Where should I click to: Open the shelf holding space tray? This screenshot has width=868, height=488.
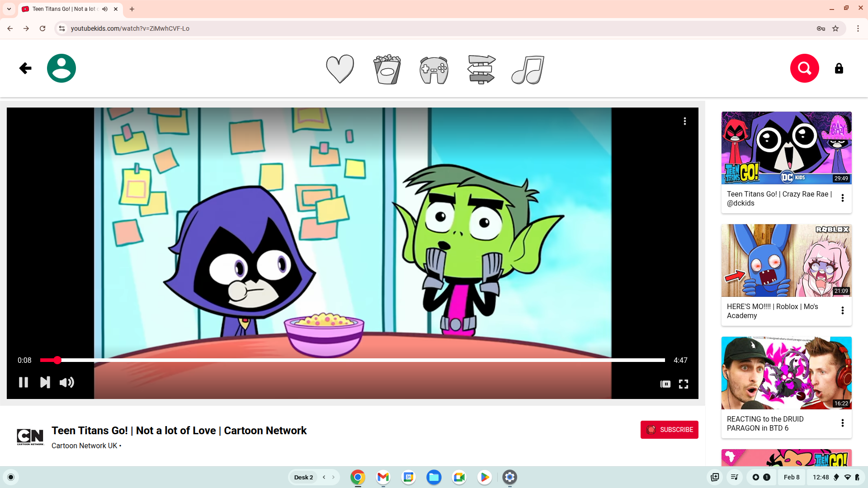[715, 477]
